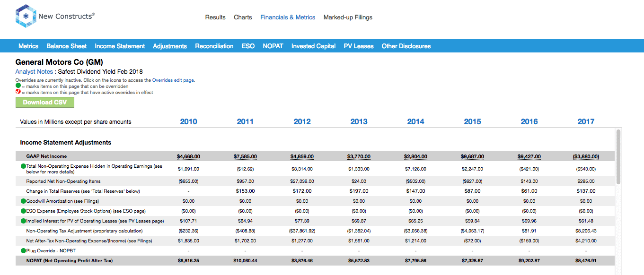Image resolution: width=644 pixels, height=275 pixels.
Task: Open the Invested Capital section
Action: click(x=314, y=46)
